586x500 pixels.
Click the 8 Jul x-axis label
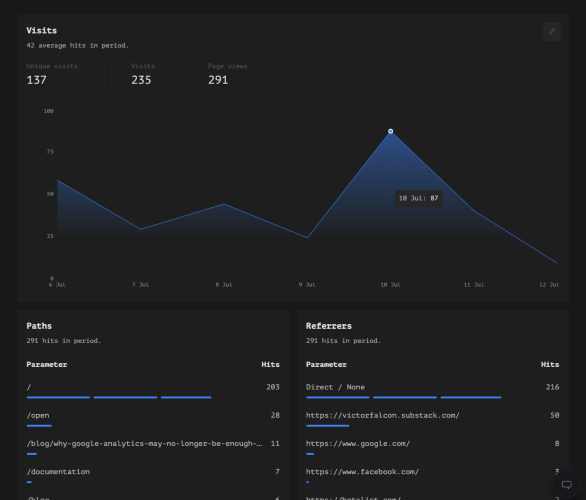point(224,285)
